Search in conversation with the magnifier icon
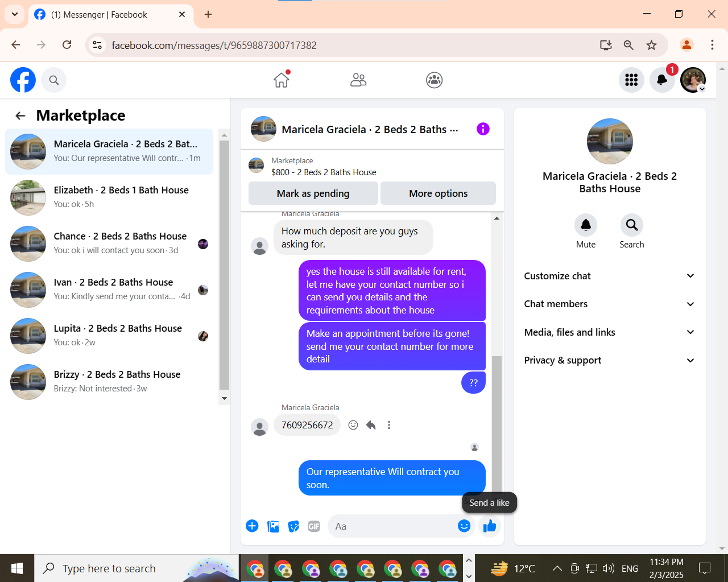728x582 pixels. 632,225
